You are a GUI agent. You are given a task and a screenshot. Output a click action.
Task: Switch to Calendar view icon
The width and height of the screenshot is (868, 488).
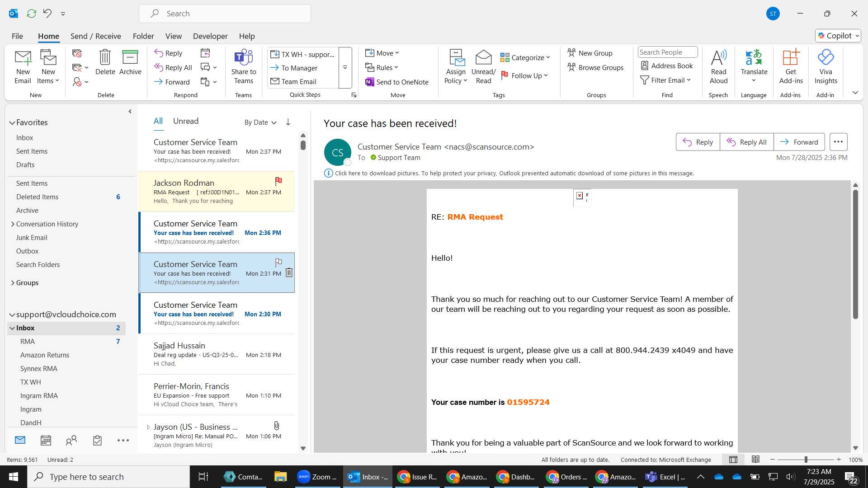click(46, 440)
